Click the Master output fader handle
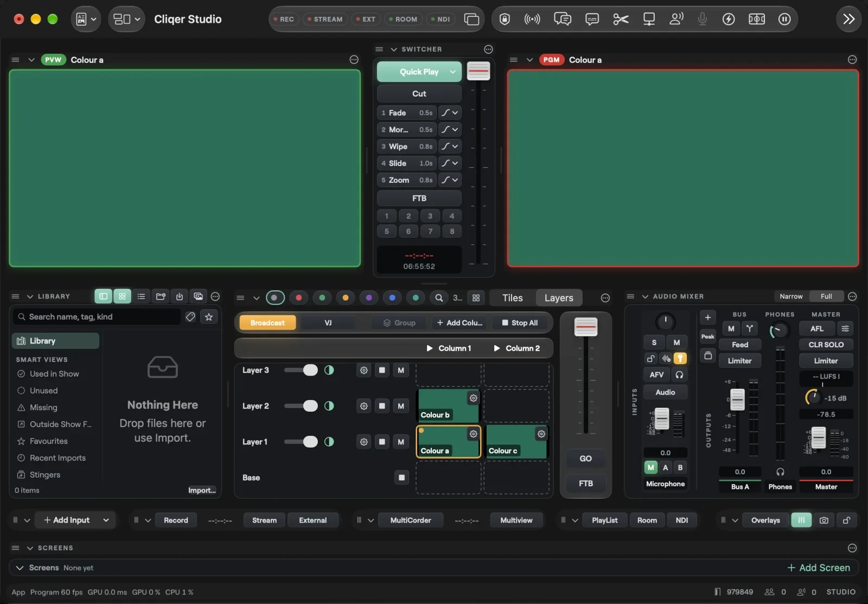This screenshot has width=868, height=604. click(818, 438)
